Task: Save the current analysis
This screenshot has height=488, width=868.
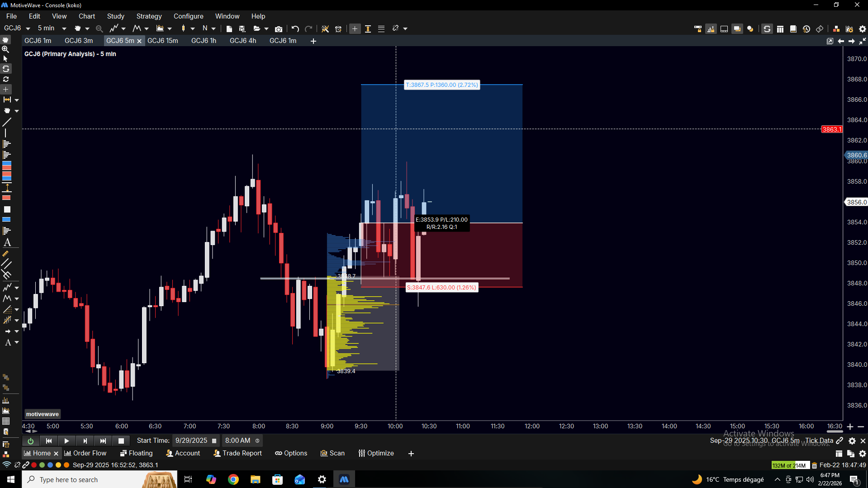Action: click(x=242, y=28)
